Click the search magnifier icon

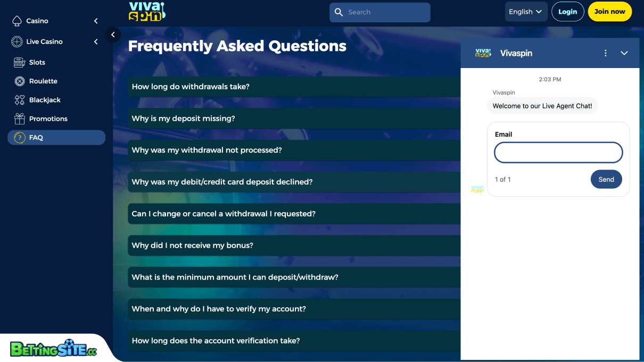(339, 12)
